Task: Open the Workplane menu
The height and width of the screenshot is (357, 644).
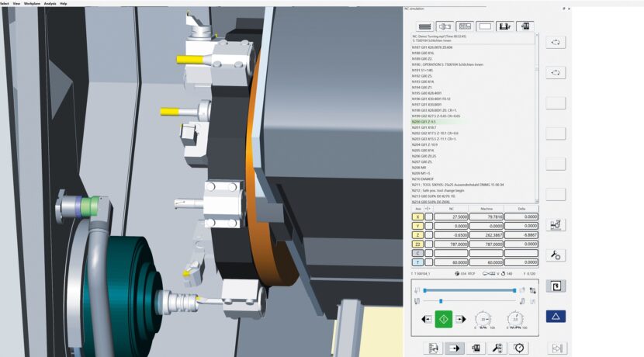Action: pos(32,3)
